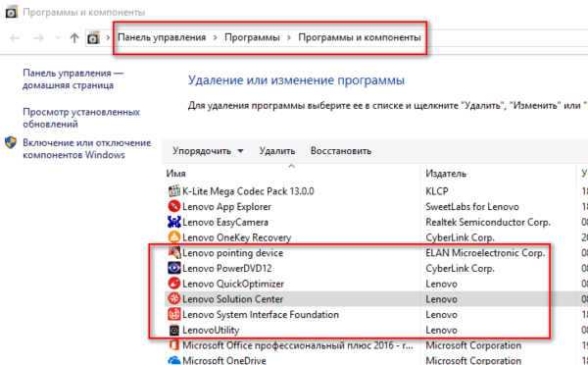The height and width of the screenshot is (365, 588).
Task: Click publisher ELAN Microelectronic Corp.
Action: coord(485,253)
